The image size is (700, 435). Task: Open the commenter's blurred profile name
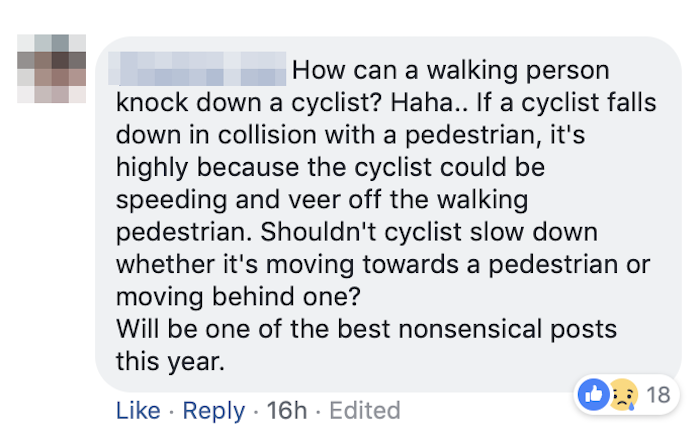click(x=201, y=70)
